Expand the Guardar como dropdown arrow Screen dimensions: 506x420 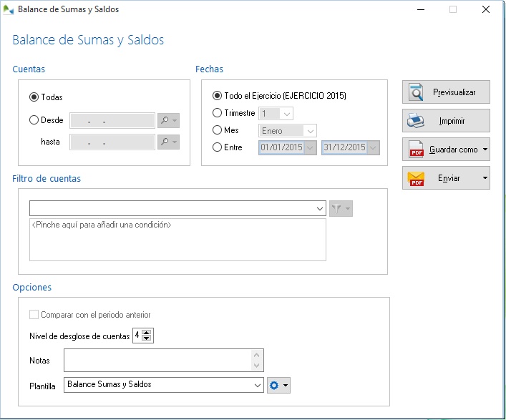coord(485,150)
